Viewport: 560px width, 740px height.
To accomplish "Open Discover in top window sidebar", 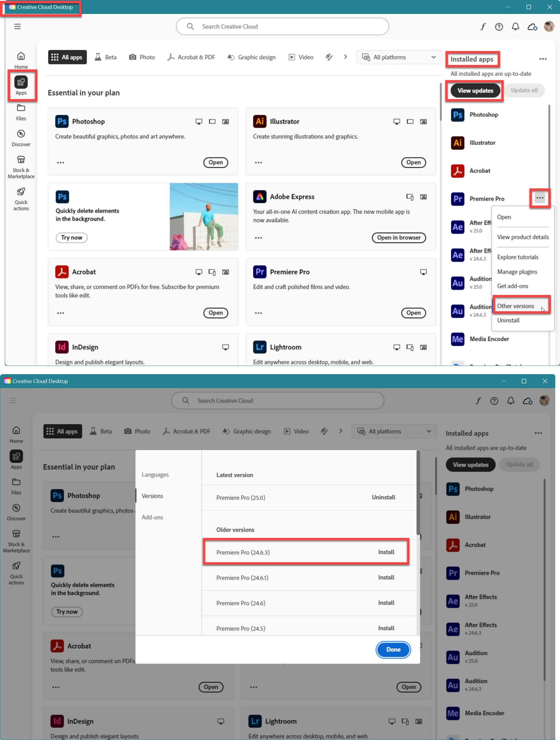I will tap(21, 138).
